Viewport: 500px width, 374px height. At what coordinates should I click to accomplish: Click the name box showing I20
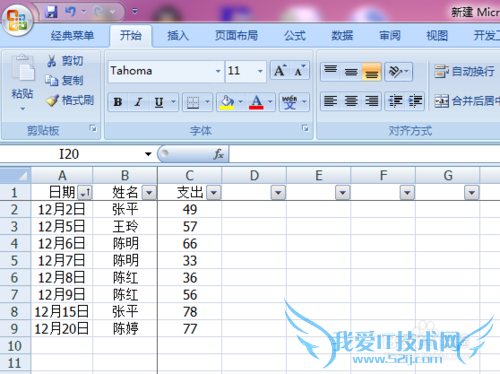[x=69, y=154]
